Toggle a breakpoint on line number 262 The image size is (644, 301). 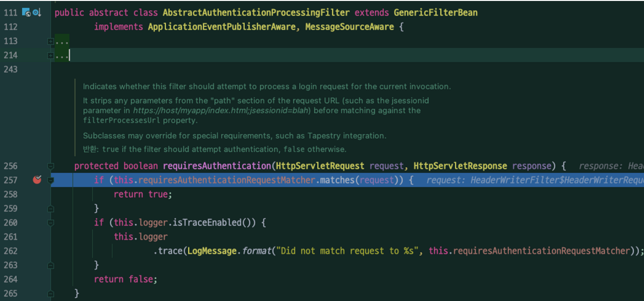point(10,251)
